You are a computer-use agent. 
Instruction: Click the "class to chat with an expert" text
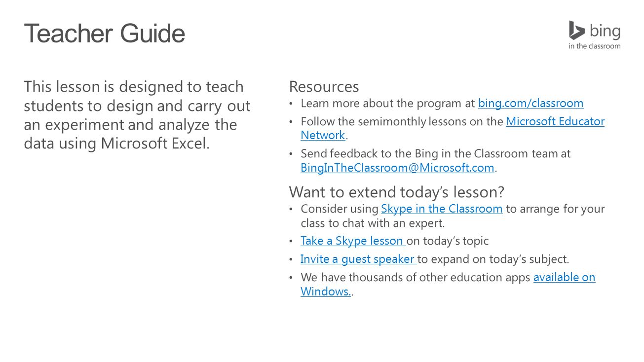tap(373, 223)
